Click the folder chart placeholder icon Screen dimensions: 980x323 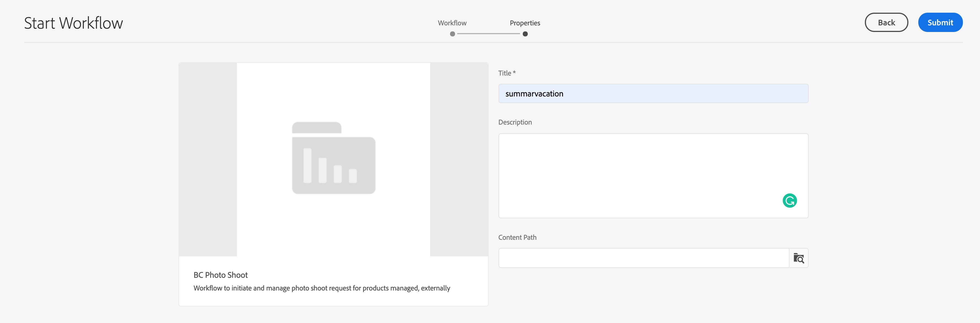(x=334, y=158)
